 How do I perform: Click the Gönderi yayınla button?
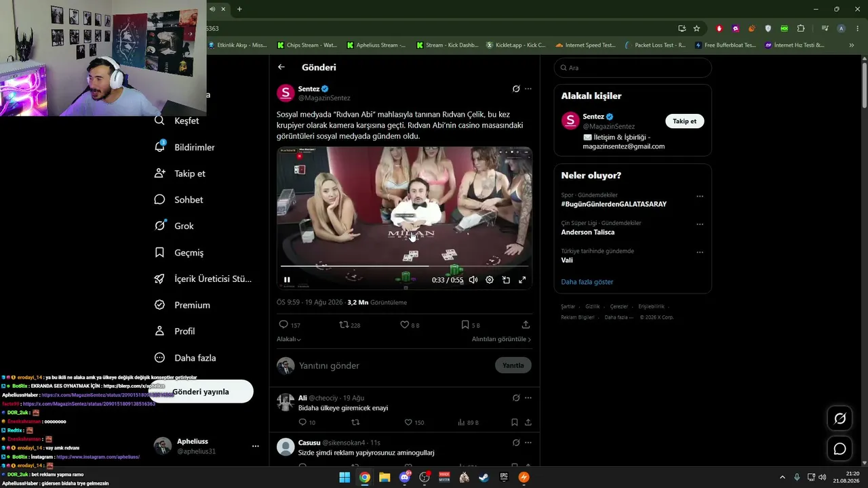201,392
